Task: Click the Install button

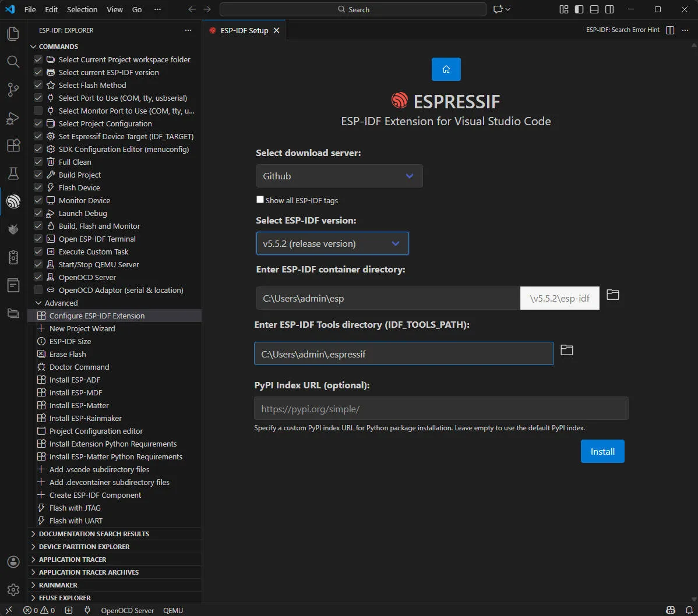Action: point(602,451)
